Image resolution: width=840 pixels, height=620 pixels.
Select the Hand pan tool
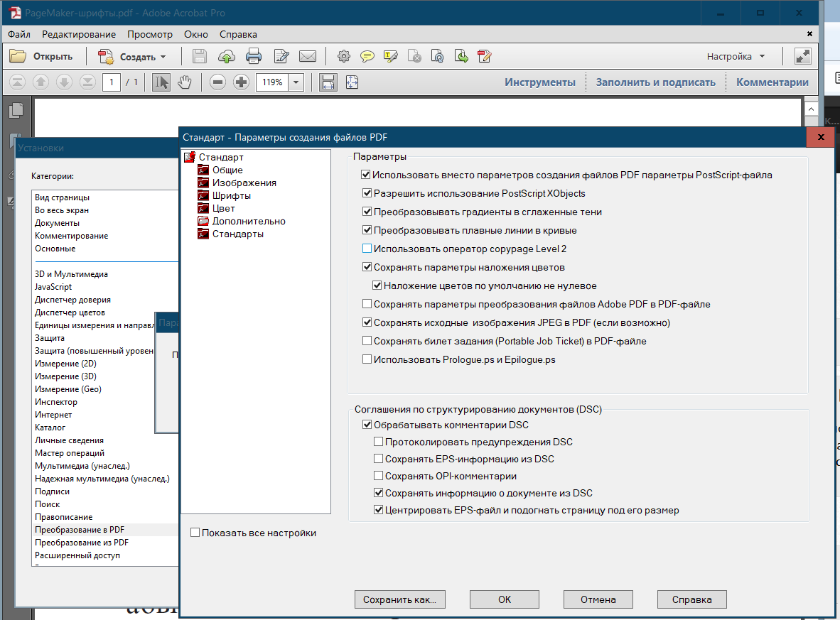[184, 82]
